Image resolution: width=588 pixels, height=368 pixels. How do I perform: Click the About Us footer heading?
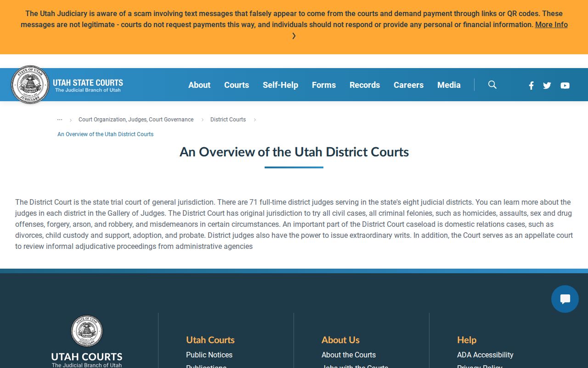[340, 340]
